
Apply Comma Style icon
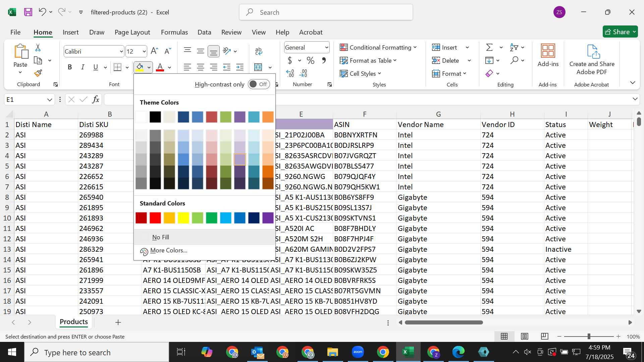tap(324, 60)
